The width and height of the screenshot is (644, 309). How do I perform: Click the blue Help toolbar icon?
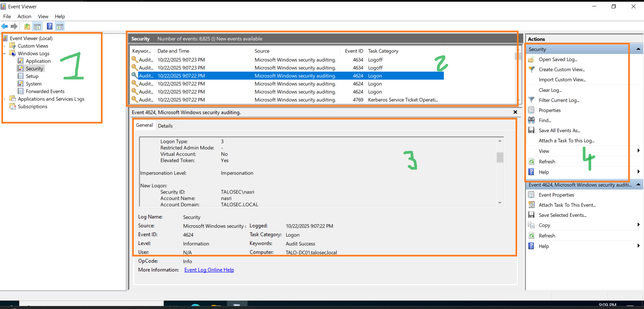[x=49, y=26]
